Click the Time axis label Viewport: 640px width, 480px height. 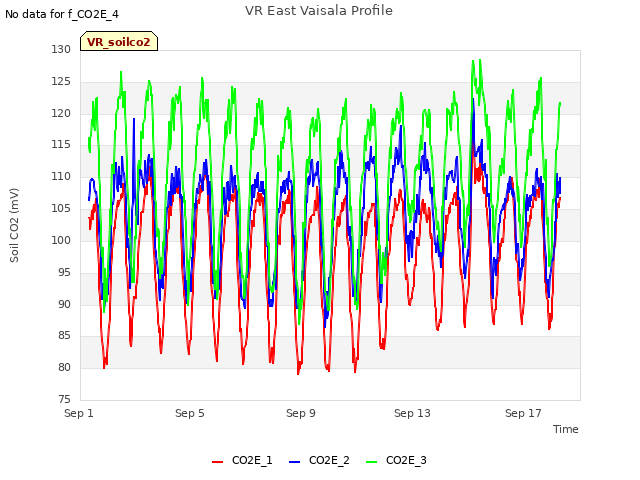point(566,429)
